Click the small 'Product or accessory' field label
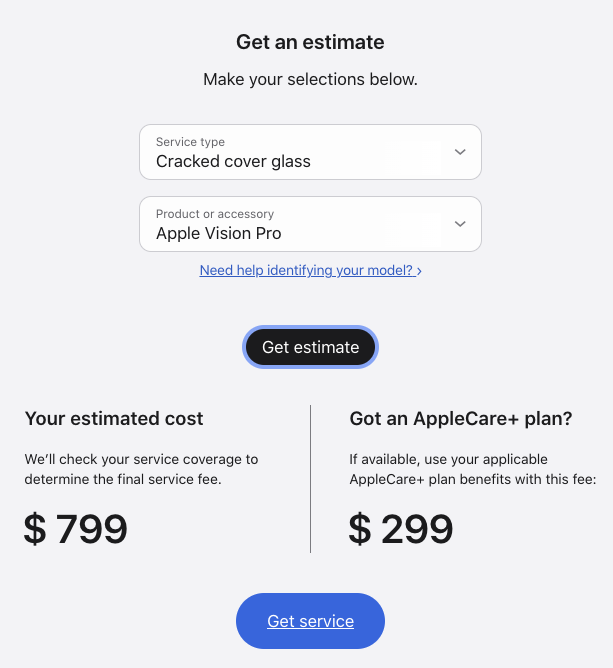 pos(214,214)
